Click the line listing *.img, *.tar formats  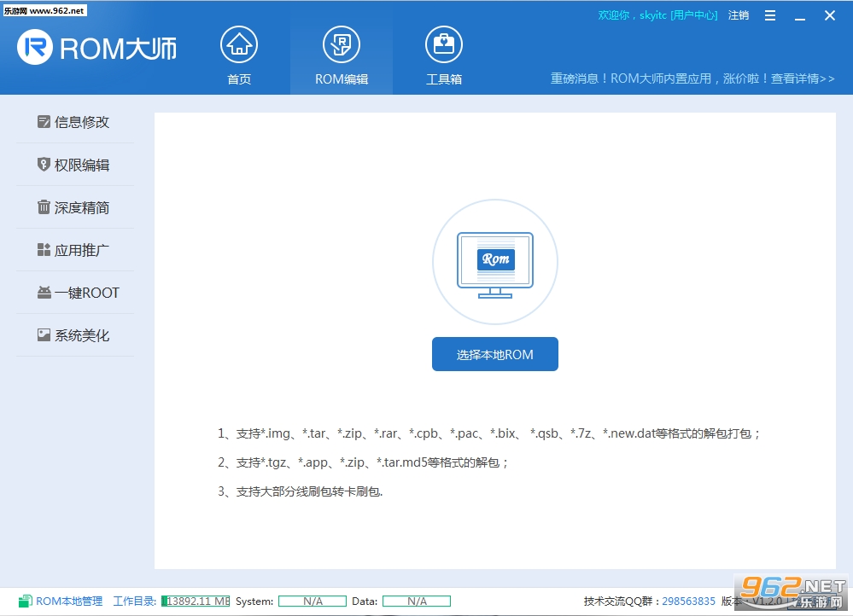(488, 433)
